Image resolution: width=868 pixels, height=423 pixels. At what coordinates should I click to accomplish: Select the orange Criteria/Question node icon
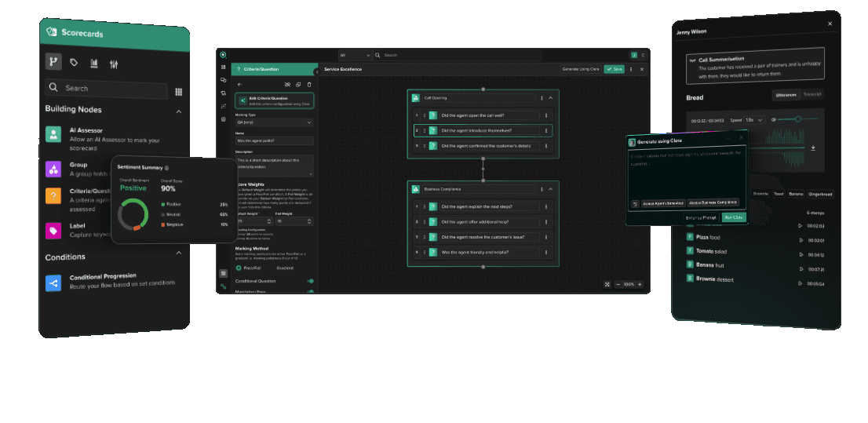click(53, 196)
